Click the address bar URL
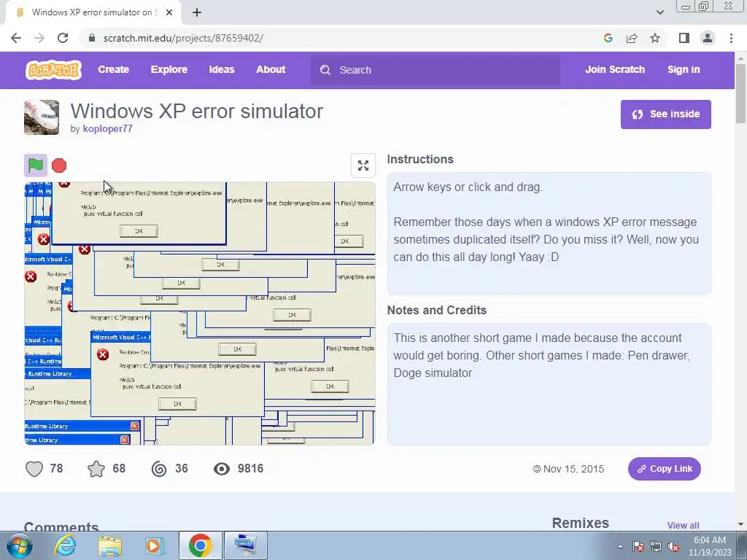747x560 pixels. point(183,38)
